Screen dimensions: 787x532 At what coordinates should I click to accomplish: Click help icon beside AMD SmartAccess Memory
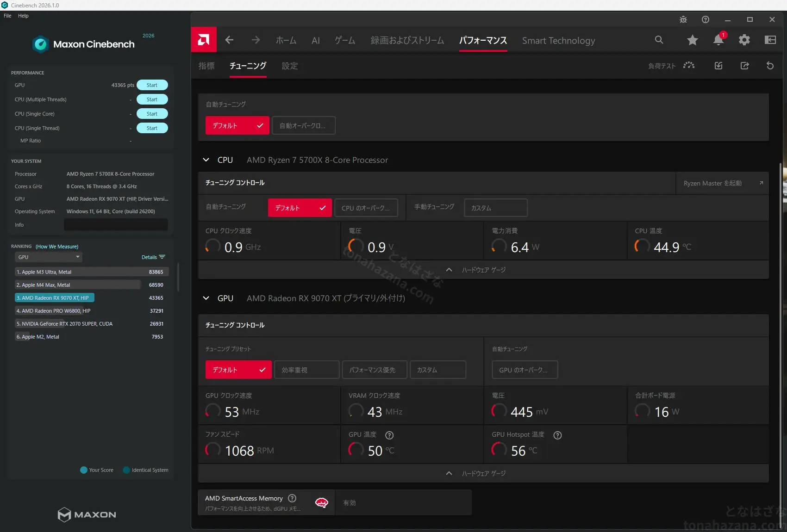tap(292, 498)
